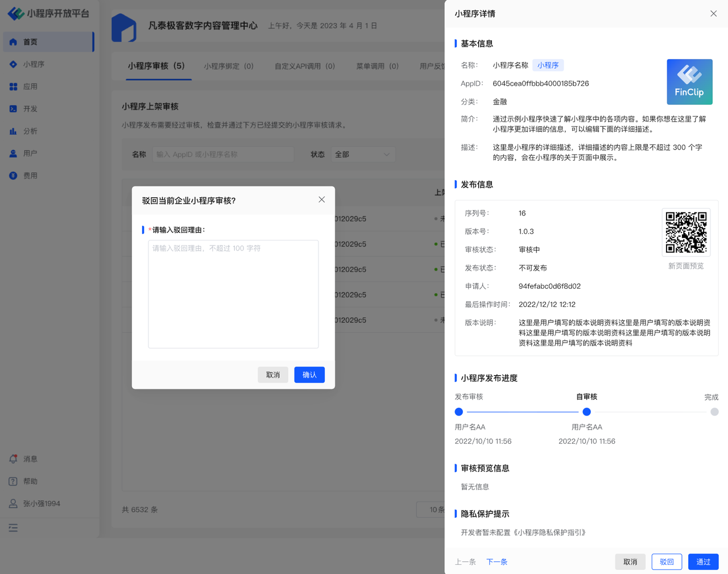Viewport: 728px width, 574px height.
Task: Click the Home icon in sidebar
Action: (x=13, y=42)
